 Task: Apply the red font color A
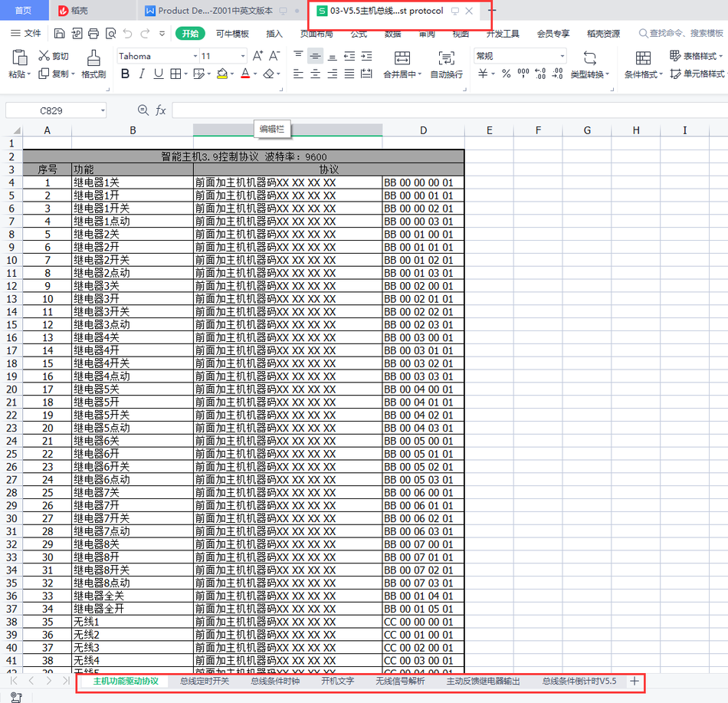[x=245, y=74]
